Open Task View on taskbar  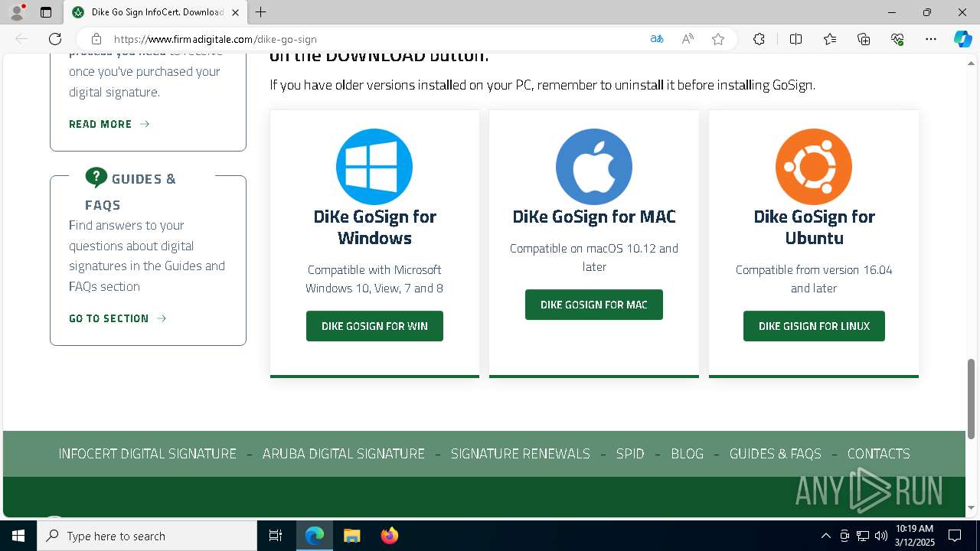(x=276, y=536)
